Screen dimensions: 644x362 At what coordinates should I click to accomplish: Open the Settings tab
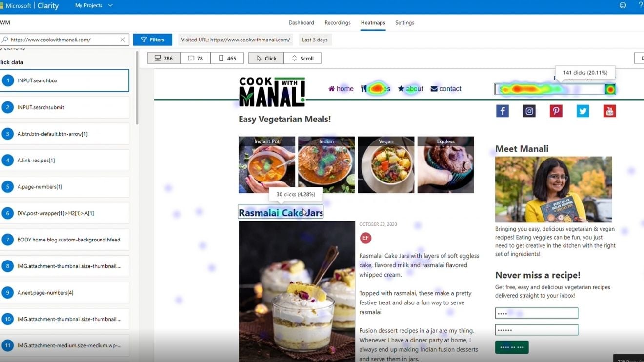404,23
